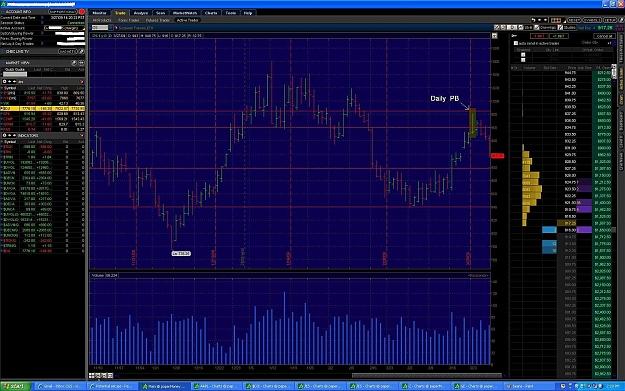Screen dimensions: 625x391
Task: Click the first chart layout icon at bottom left of chart
Action: pos(92,375)
